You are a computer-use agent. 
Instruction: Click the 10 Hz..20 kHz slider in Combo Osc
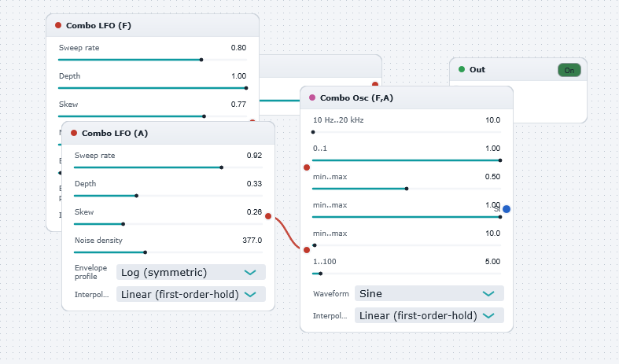pyautogui.click(x=407, y=132)
